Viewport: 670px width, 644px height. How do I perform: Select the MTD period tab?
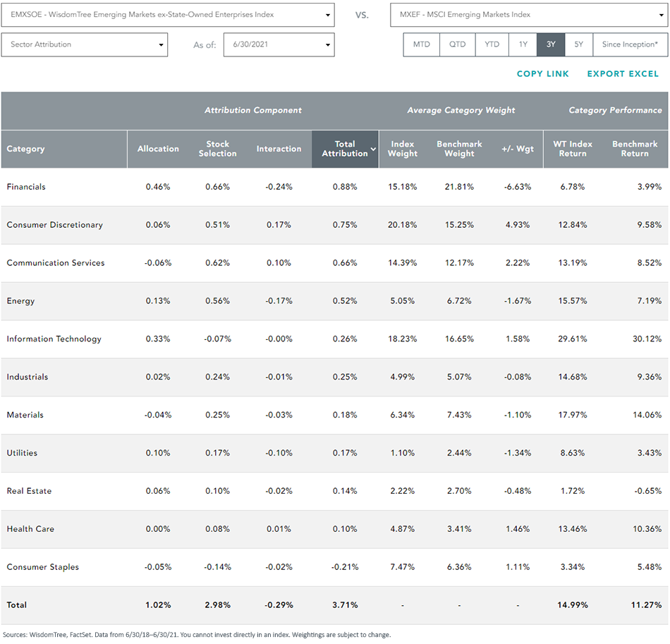421,45
